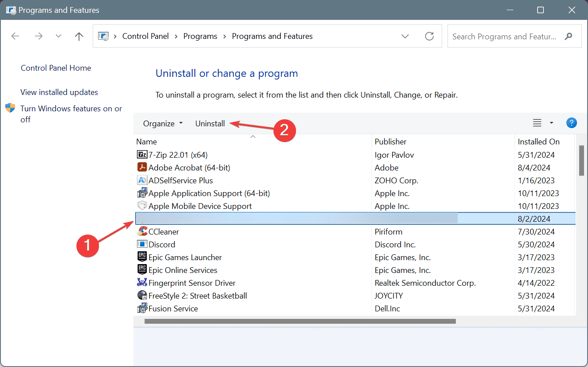This screenshot has height=367, width=588.
Task: Go up one folder level
Action: click(x=79, y=36)
